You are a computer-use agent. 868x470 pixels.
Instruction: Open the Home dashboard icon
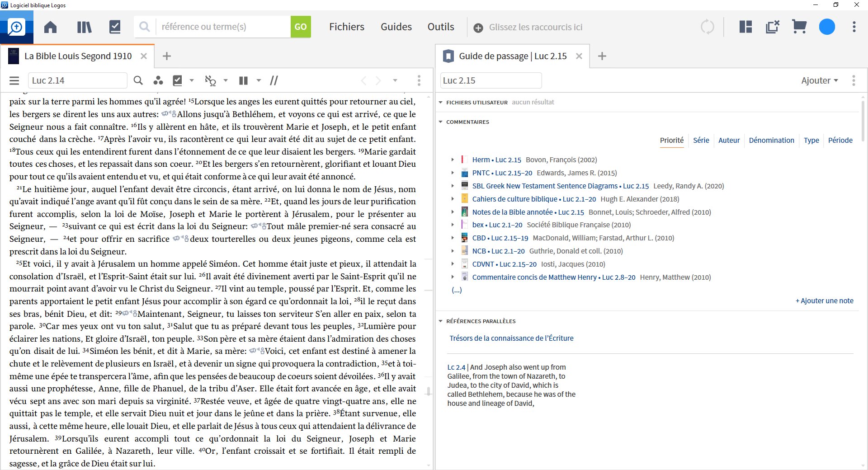point(50,27)
